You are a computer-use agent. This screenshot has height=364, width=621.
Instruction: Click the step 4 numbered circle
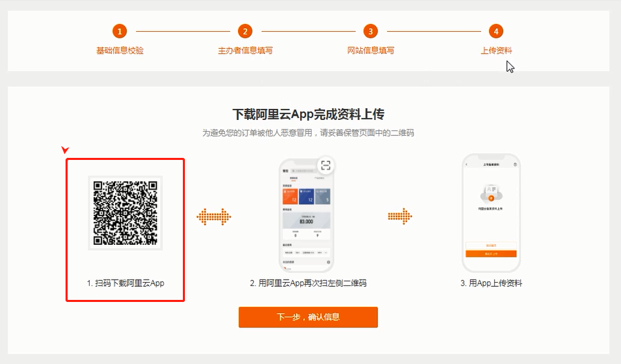(495, 31)
